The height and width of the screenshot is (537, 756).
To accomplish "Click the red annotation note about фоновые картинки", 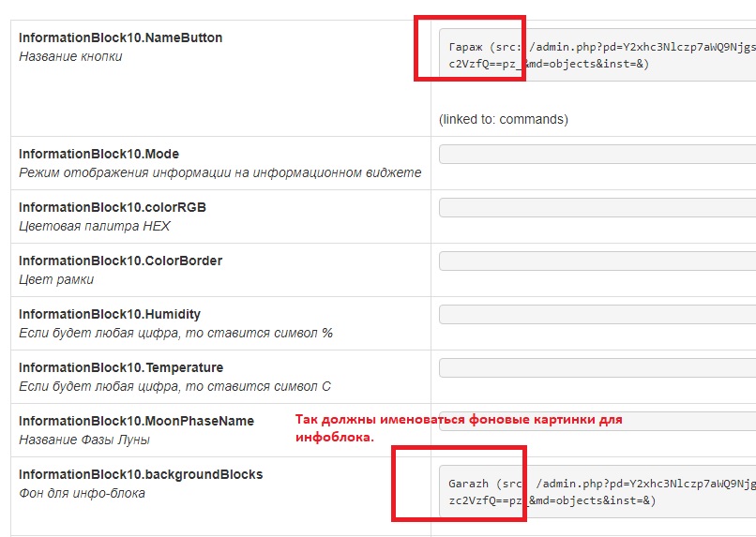I will coord(459,428).
